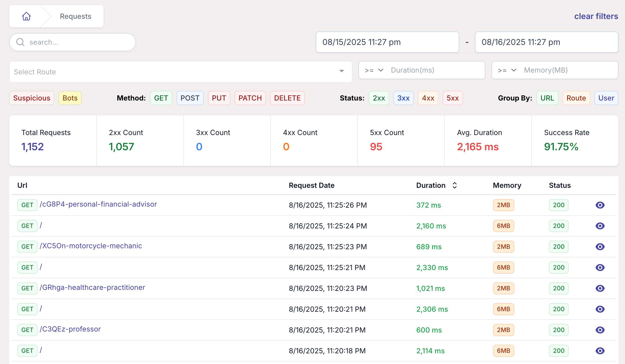
Task: View details of motorcycle-mechanic request
Action: 600,247
